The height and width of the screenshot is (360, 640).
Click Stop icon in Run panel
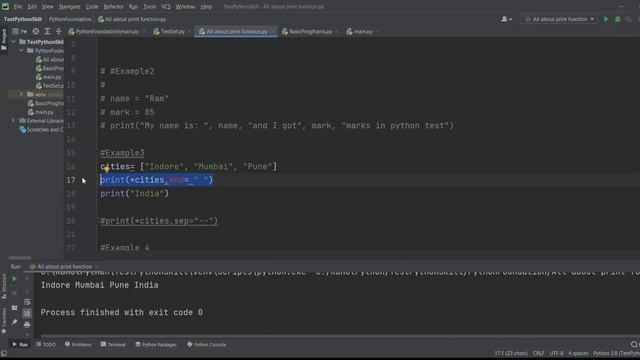(14, 293)
